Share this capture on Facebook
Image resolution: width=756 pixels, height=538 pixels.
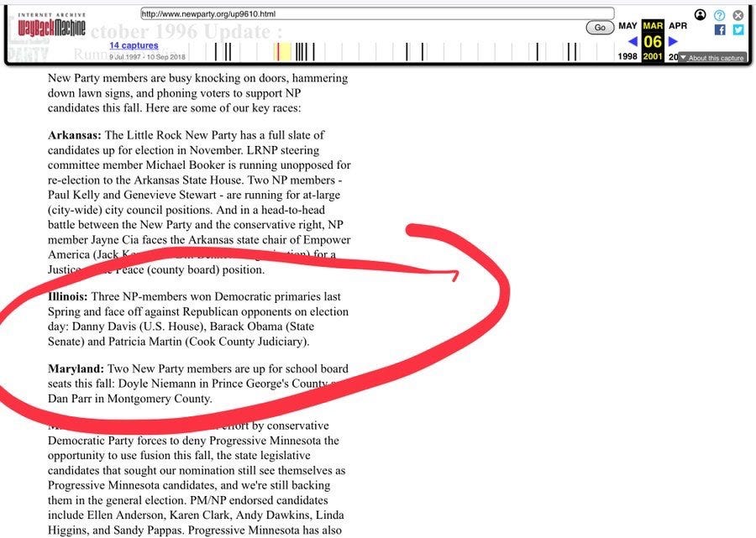[720, 30]
